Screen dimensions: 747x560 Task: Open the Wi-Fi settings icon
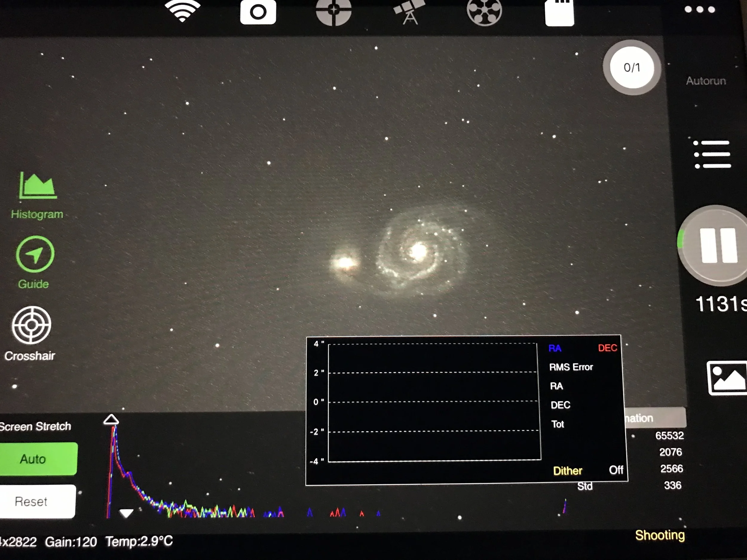[182, 11]
